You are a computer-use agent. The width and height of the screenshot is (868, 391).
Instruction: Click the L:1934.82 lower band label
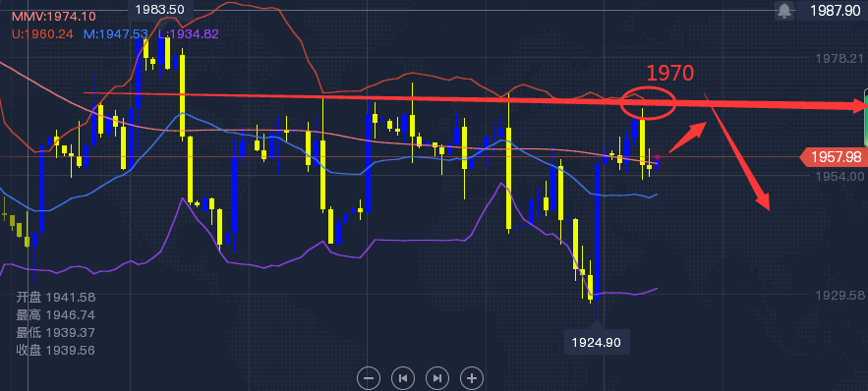pos(188,33)
